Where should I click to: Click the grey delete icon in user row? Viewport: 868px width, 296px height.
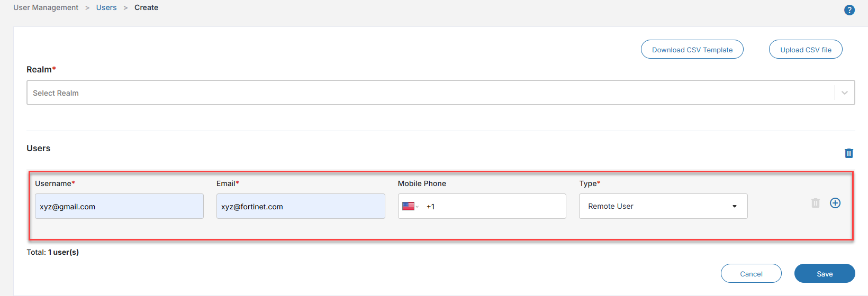tap(815, 203)
